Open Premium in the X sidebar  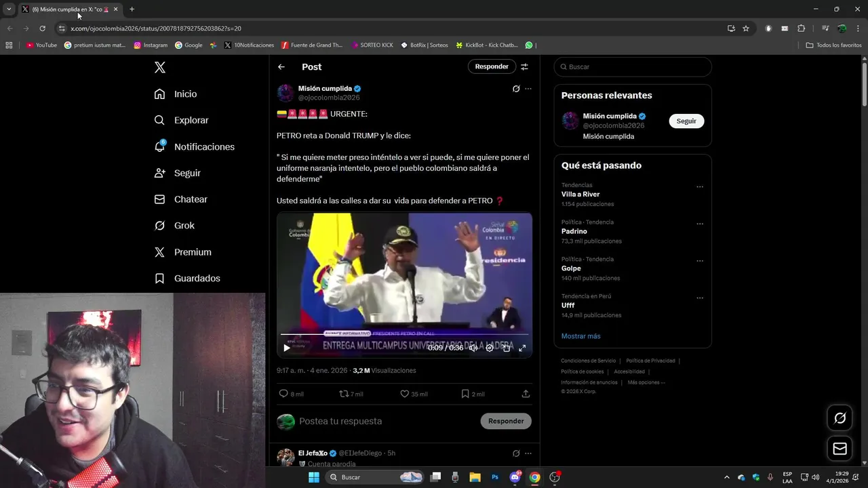[182, 252]
